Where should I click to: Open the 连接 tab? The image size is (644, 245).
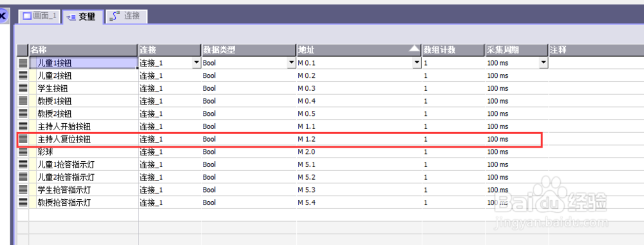[x=126, y=17]
